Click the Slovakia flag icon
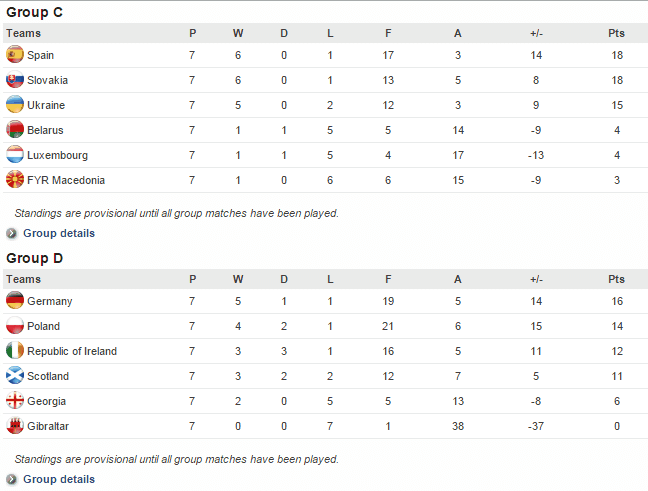The height and width of the screenshot is (491, 648). [15, 80]
